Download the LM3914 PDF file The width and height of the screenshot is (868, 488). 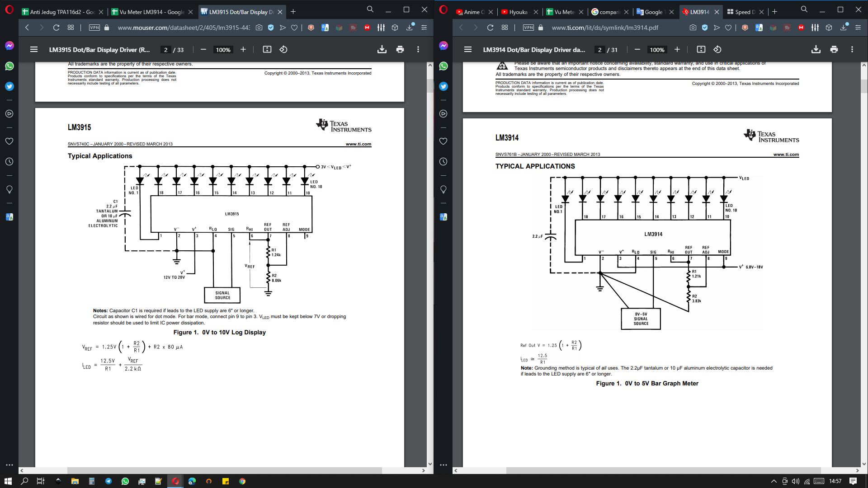[816, 49]
